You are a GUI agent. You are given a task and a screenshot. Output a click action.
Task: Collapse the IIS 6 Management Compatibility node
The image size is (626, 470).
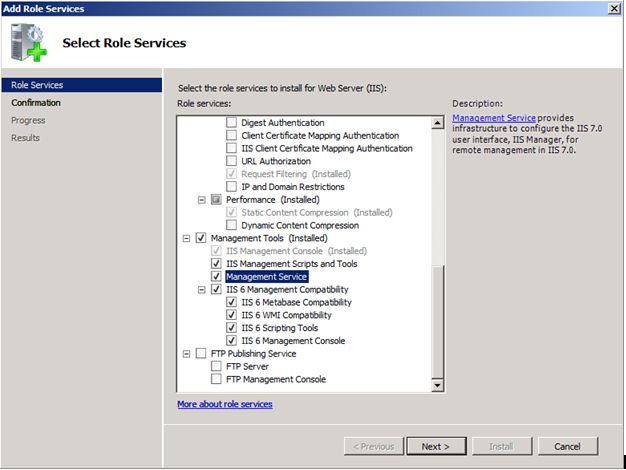(202, 290)
